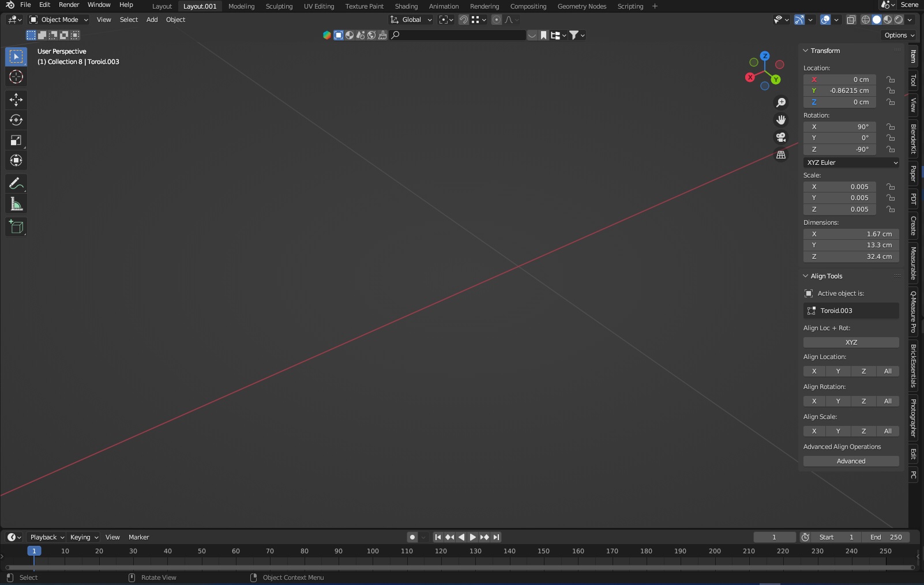924x585 pixels.
Task: Toggle X-ray display mode
Action: point(851,20)
